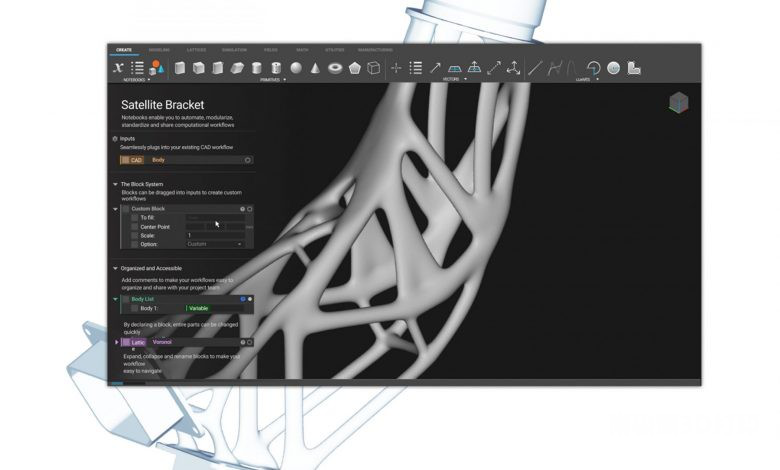Toggle the circle on the Custom Block header

(x=250, y=209)
